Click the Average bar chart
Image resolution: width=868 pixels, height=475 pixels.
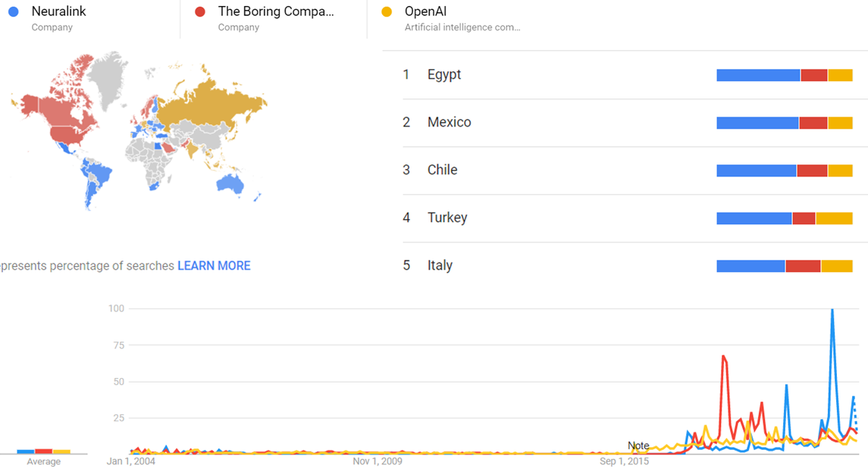[x=43, y=452]
